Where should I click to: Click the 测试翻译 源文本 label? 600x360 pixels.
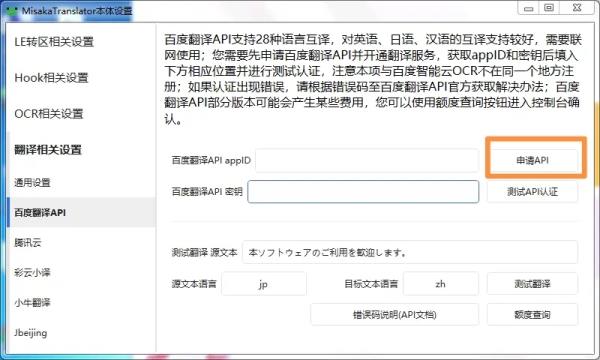click(204, 252)
